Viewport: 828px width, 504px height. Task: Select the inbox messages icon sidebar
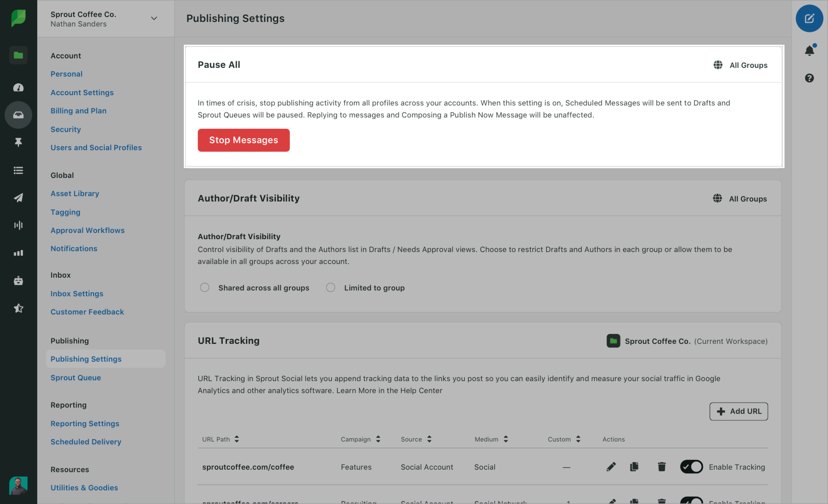tap(18, 115)
